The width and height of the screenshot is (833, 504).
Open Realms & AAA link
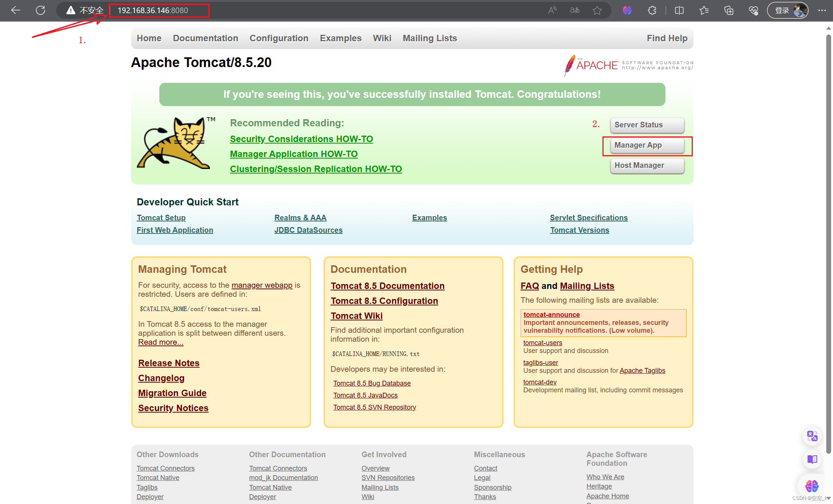pos(300,218)
